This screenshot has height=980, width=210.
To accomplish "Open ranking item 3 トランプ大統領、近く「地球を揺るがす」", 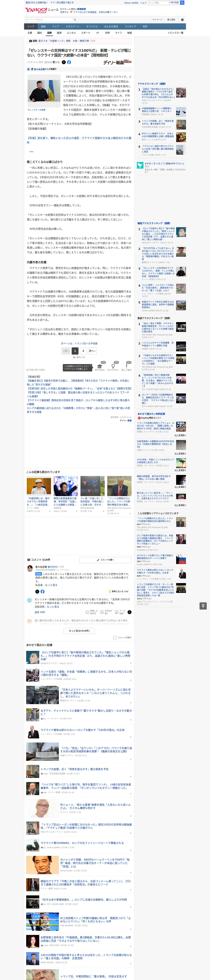I will click(x=157, y=122).
